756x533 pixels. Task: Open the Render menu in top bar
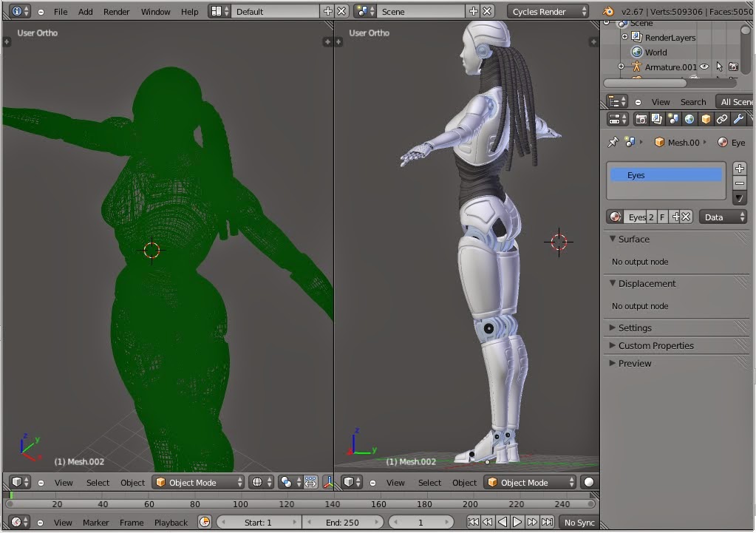116,12
